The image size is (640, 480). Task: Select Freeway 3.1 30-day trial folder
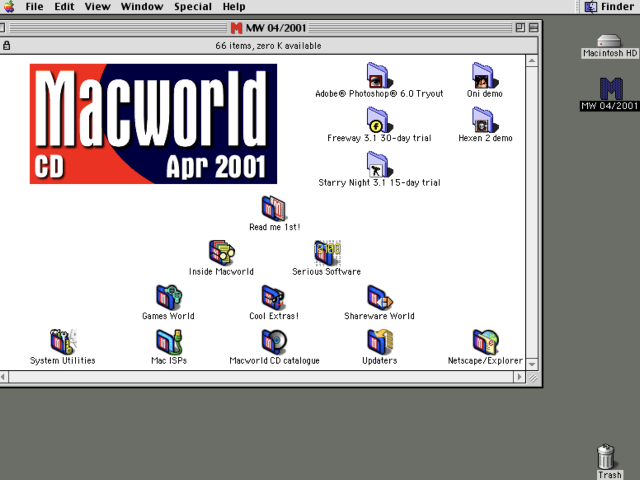point(379,120)
